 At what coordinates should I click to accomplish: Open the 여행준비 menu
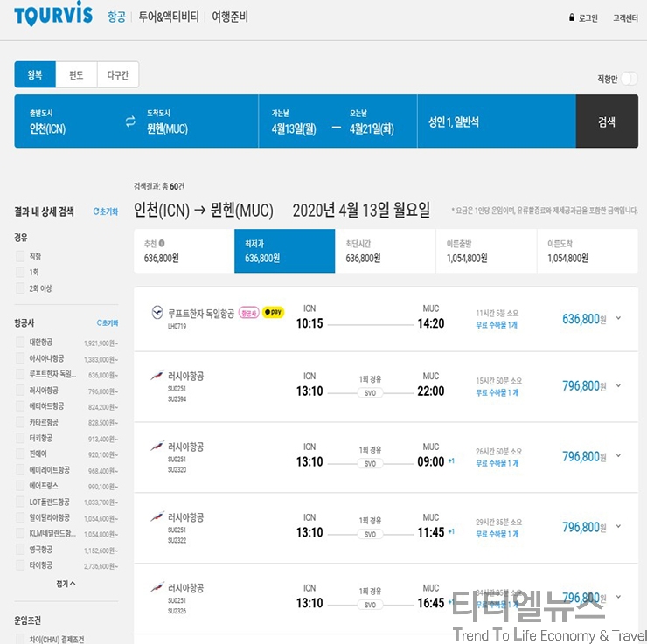coord(230,17)
